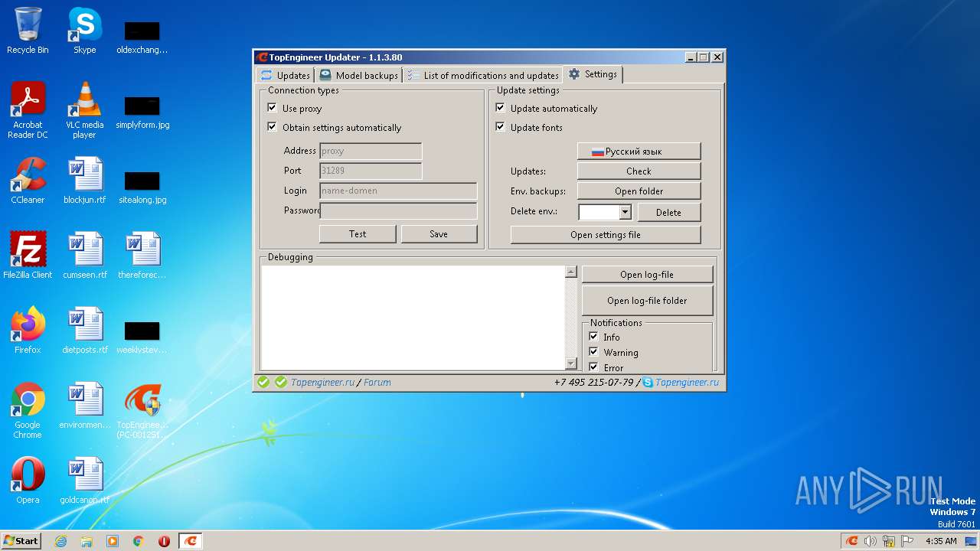Click Open folder for env. backups
The width and height of the screenshot is (980, 551).
point(639,191)
